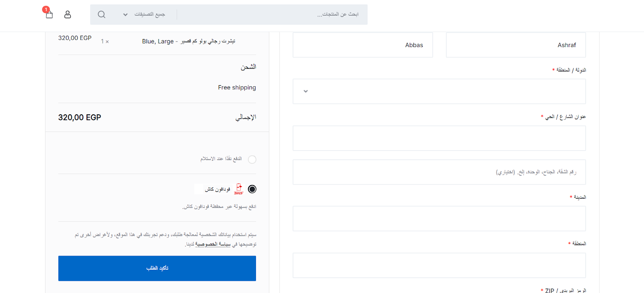Click the city input field

pos(439,219)
